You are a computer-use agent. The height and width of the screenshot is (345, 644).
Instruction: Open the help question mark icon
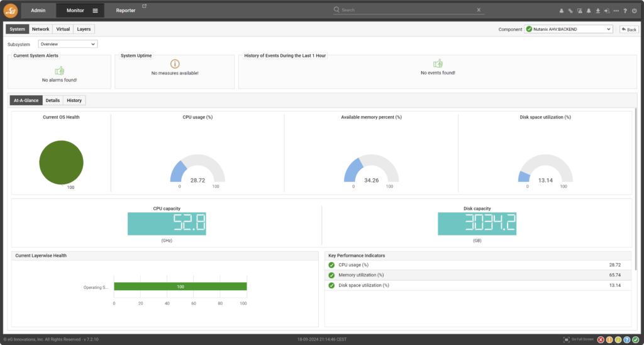point(625,11)
